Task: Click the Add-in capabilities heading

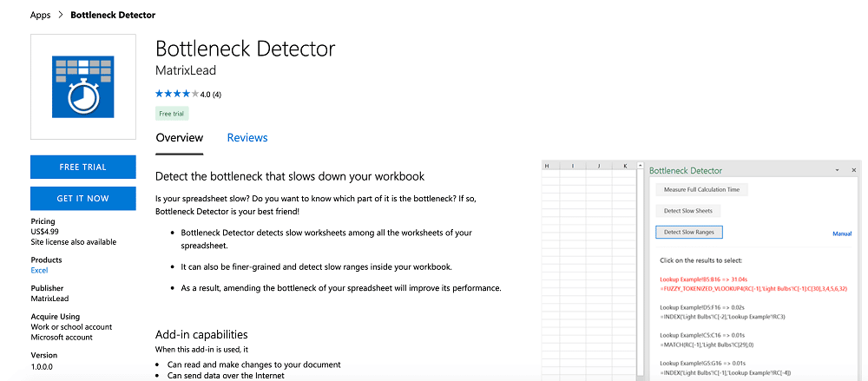Action: [x=201, y=334]
